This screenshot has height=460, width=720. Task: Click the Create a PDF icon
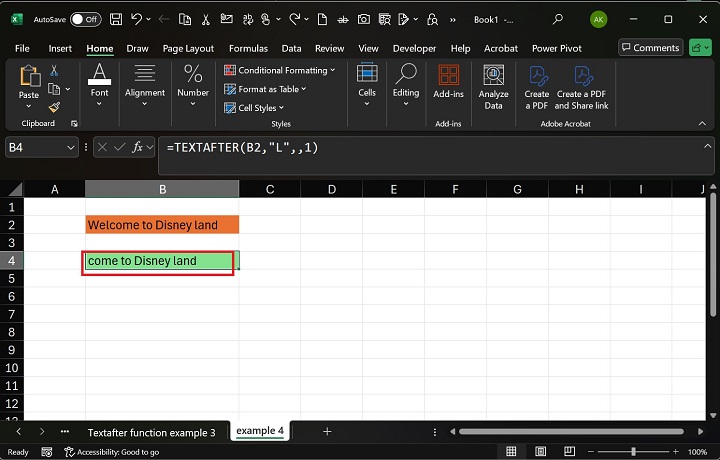[537, 87]
